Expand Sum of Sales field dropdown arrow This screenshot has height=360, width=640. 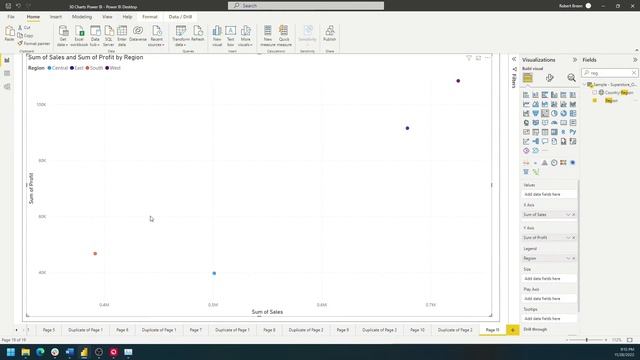tap(568, 215)
